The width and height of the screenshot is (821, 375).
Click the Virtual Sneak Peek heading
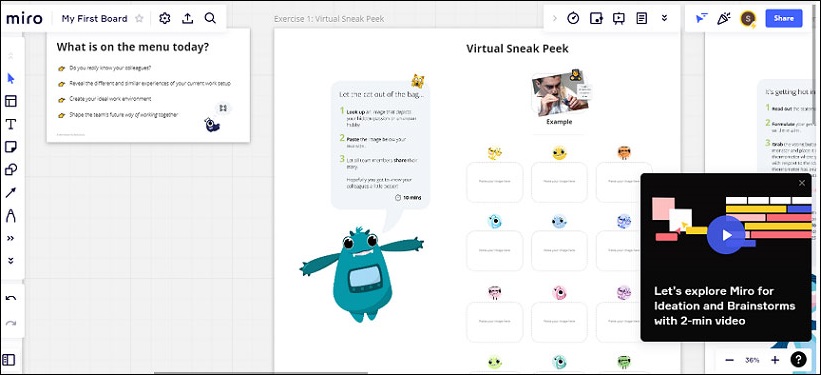click(x=517, y=49)
